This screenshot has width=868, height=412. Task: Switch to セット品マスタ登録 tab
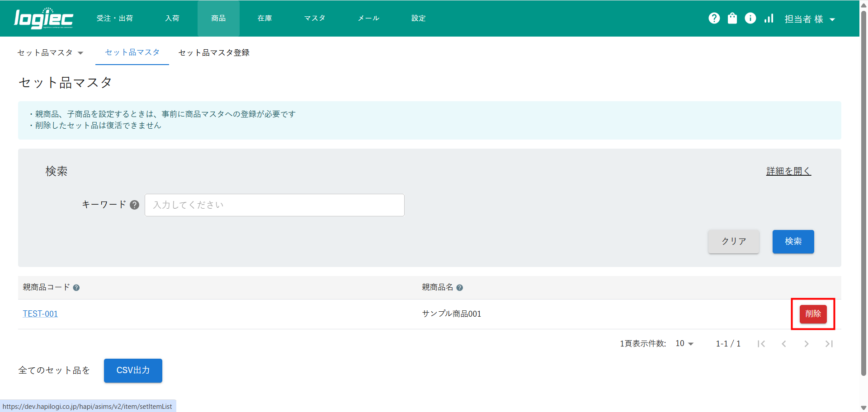click(214, 53)
